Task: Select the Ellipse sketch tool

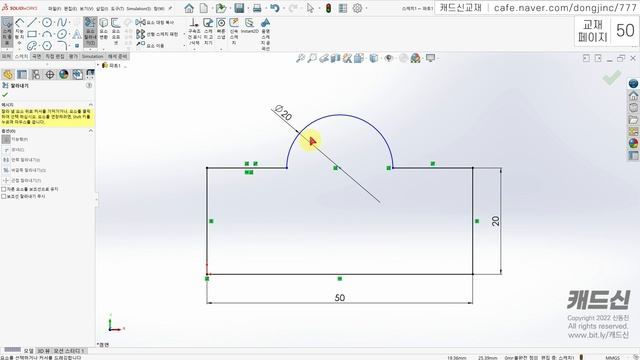Action: click(x=62, y=34)
